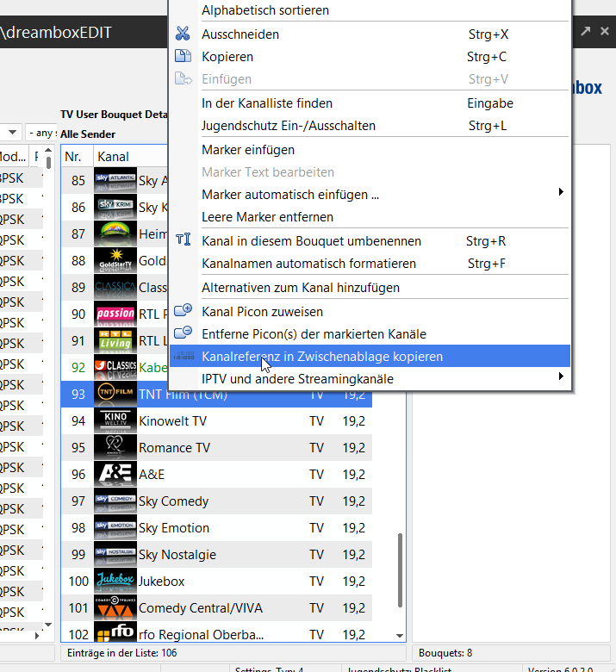Click the Comedy Central/VIVA channel logo
The width and height of the screenshot is (616, 672).
click(x=115, y=608)
